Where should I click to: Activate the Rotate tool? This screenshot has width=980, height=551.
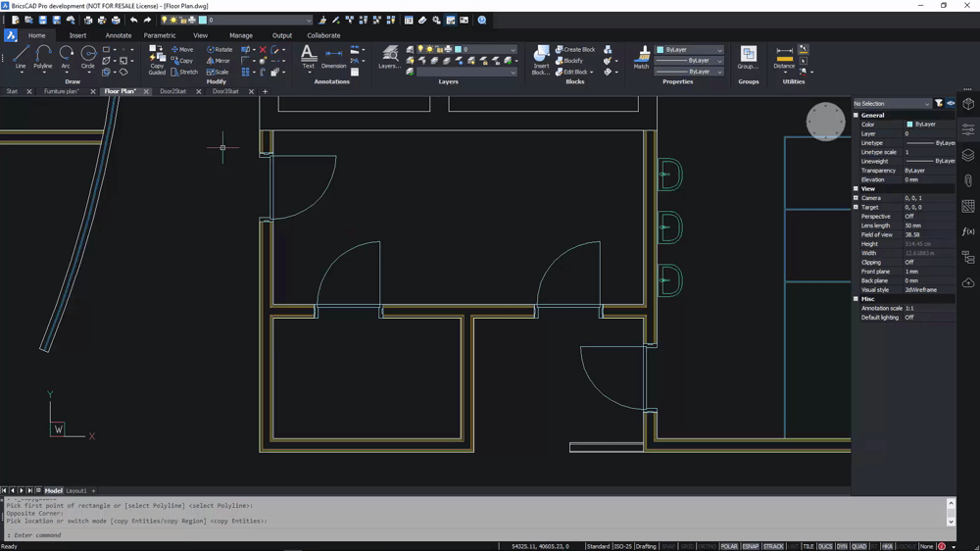tap(220, 49)
